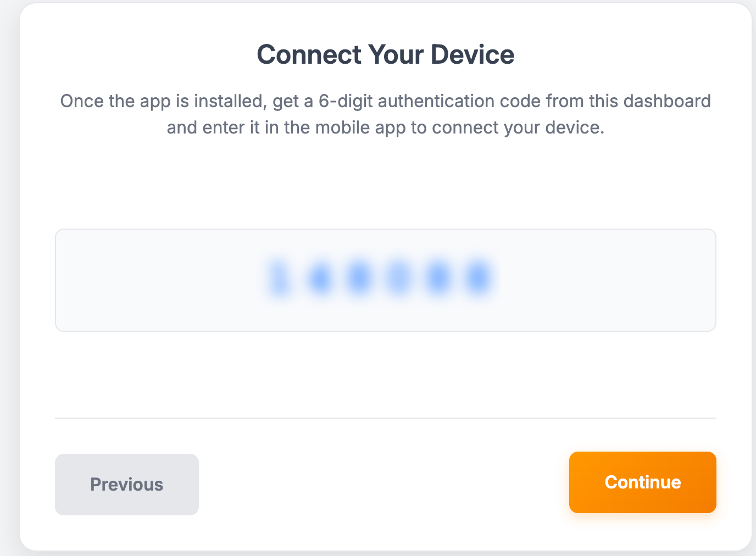Click the third blurred code digit

point(359,279)
